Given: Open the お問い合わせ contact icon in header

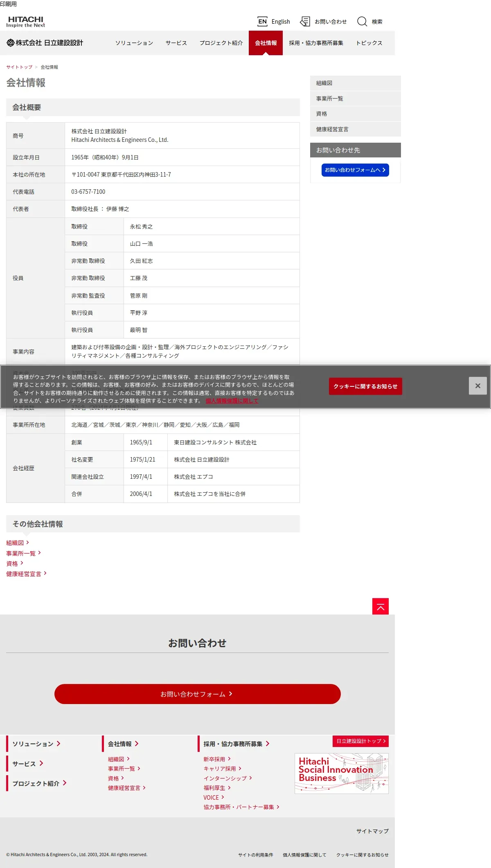Looking at the screenshot, I should 305,21.
